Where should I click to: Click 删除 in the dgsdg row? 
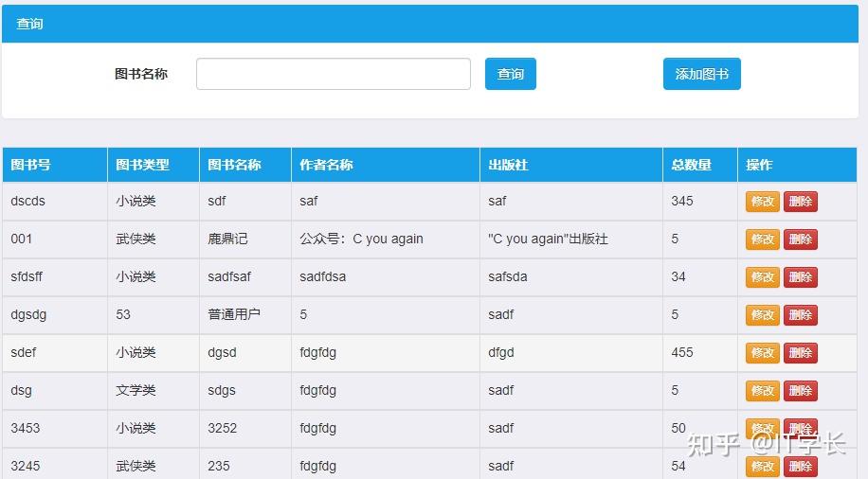801,315
